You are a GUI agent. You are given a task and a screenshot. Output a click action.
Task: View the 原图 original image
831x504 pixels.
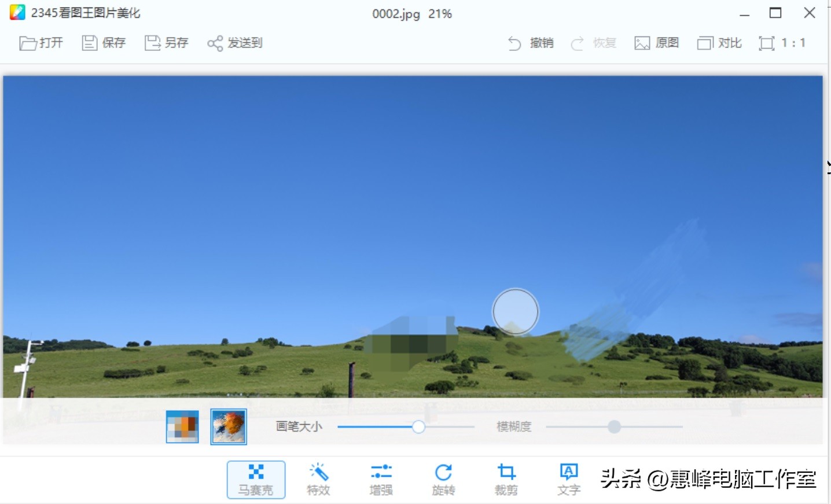[x=657, y=42]
